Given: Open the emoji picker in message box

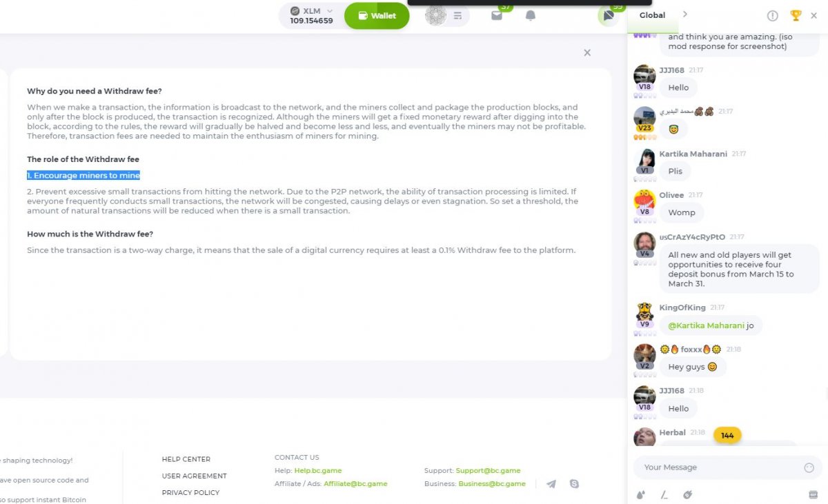Looking at the screenshot, I should pos(809,467).
